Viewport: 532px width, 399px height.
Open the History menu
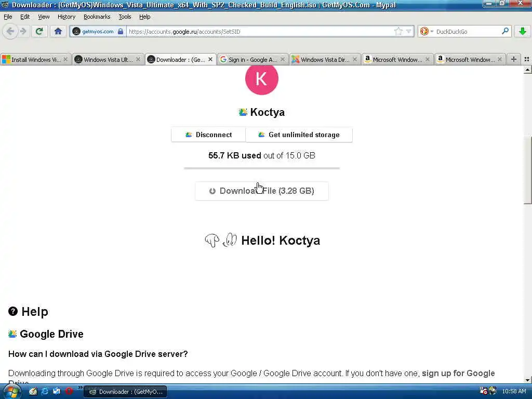(66, 17)
